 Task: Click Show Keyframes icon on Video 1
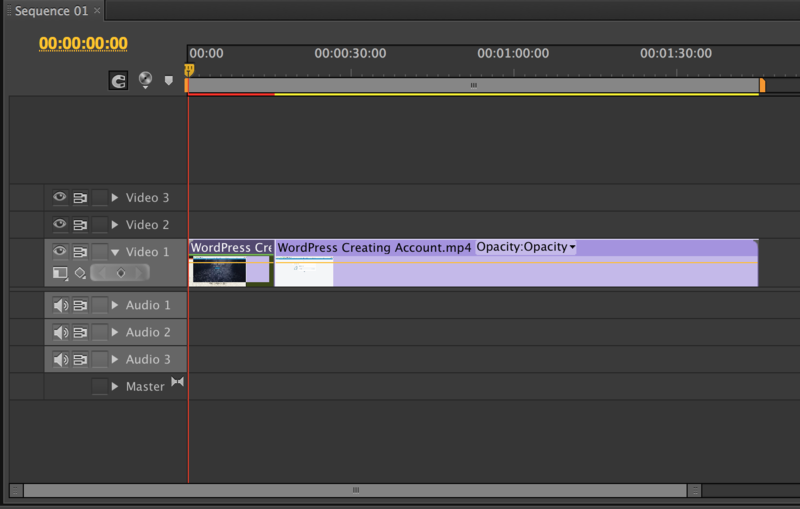(x=80, y=273)
